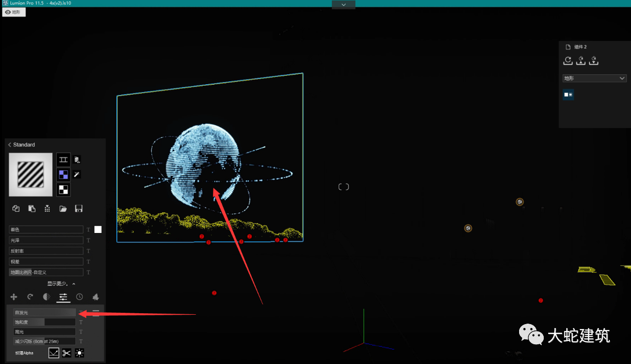
Task: Open the texture mapping icon beside preview
Action: pyautogui.click(x=63, y=159)
